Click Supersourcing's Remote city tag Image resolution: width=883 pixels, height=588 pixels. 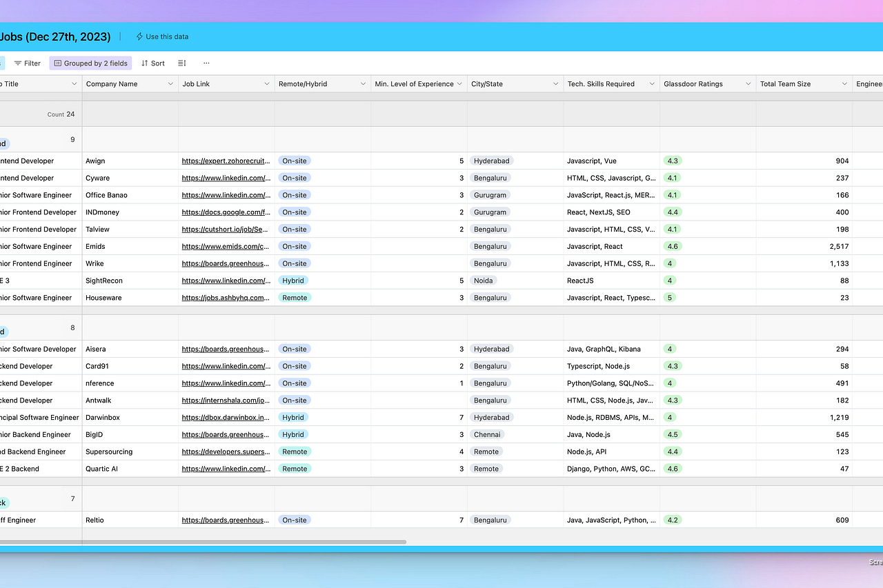click(486, 452)
